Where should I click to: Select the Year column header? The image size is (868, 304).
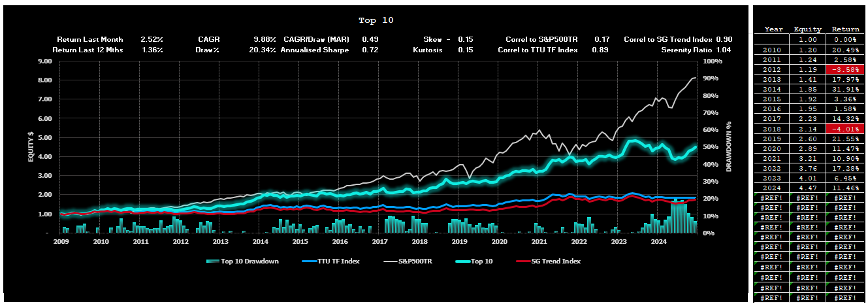pyautogui.click(x=773, y=29)
